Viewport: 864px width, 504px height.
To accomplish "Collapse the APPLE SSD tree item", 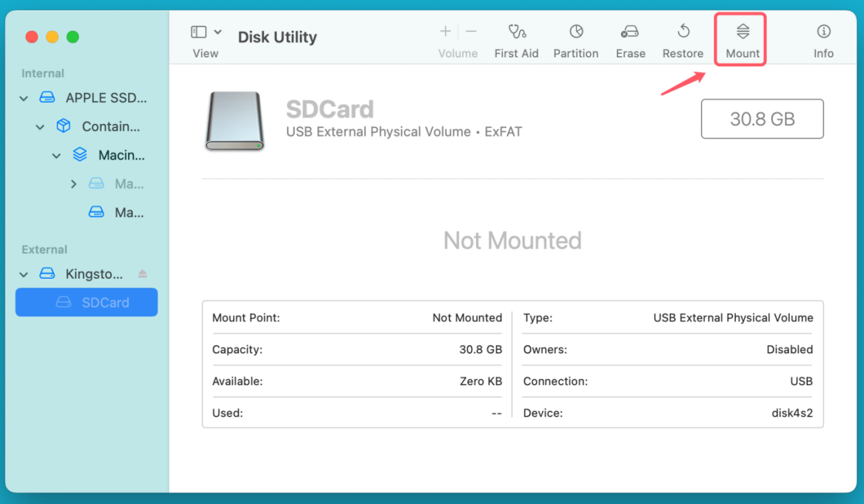I will [23, 97].
